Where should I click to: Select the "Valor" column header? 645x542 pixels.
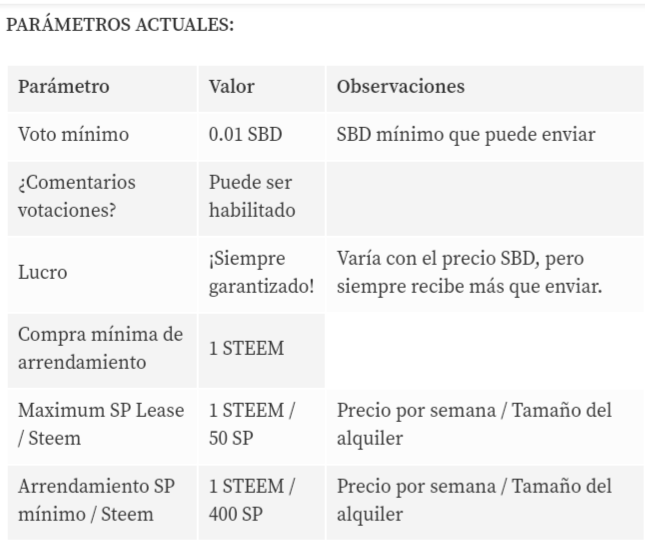click(231, 87)
